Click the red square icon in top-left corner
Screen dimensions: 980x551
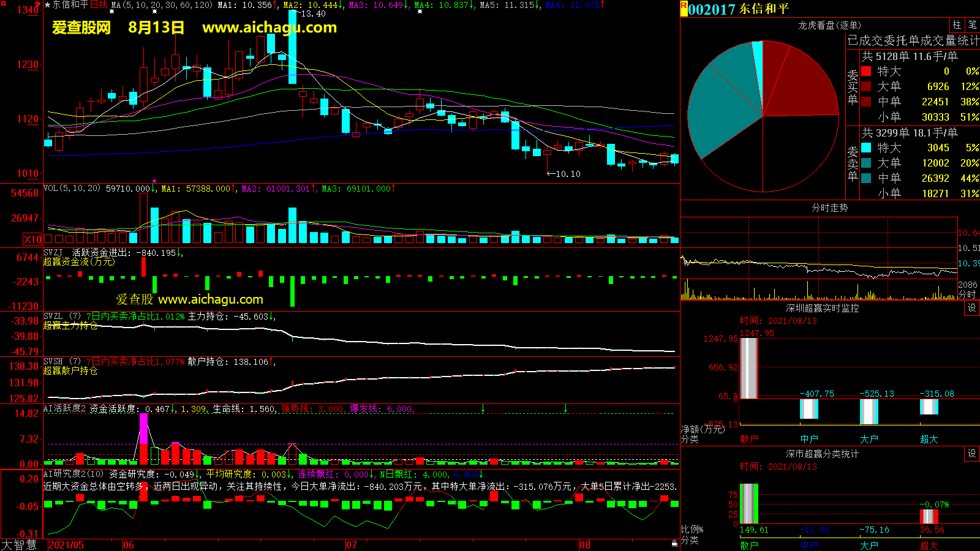point(39,4)
